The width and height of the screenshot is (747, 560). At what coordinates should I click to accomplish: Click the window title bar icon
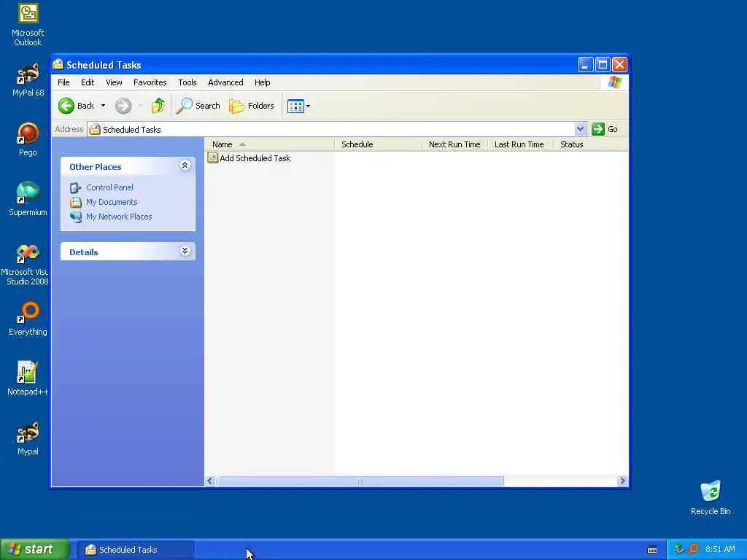58,64
